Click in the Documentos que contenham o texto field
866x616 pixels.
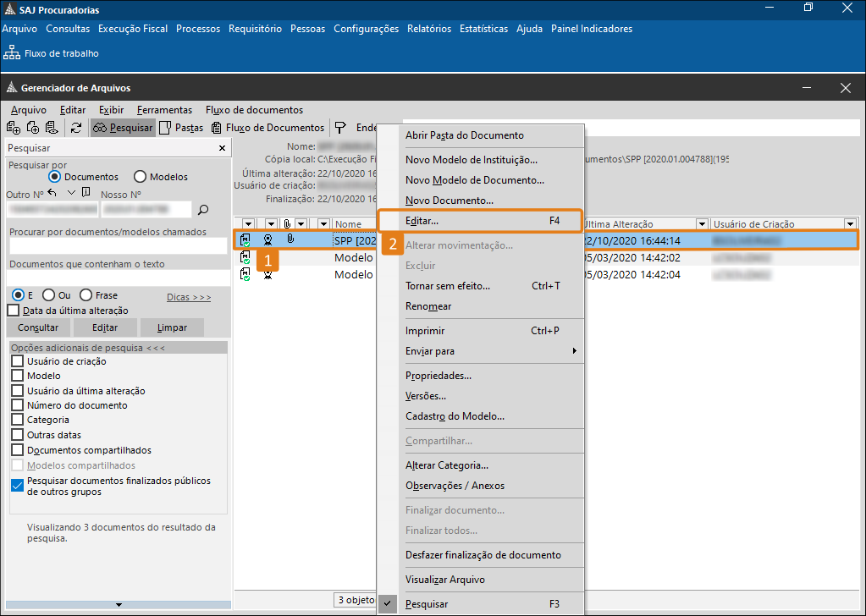pos(118,278)
